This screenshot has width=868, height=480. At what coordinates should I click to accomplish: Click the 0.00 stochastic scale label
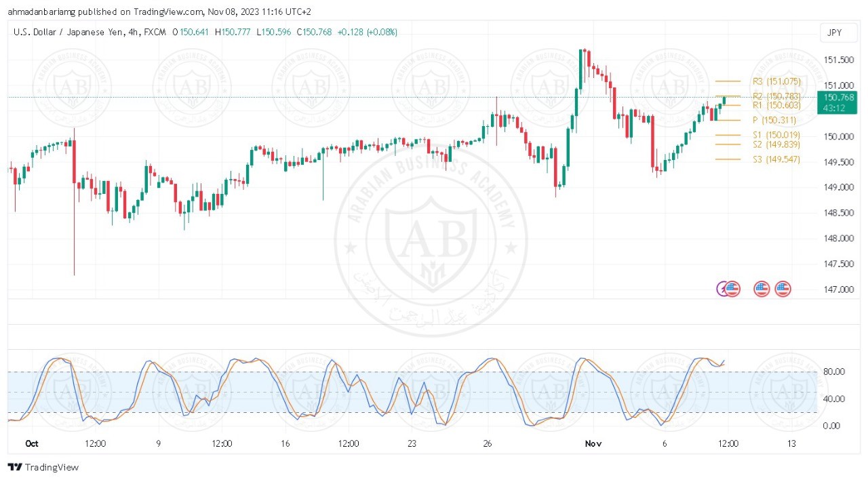pyautogui.click(x=831, y=426)
